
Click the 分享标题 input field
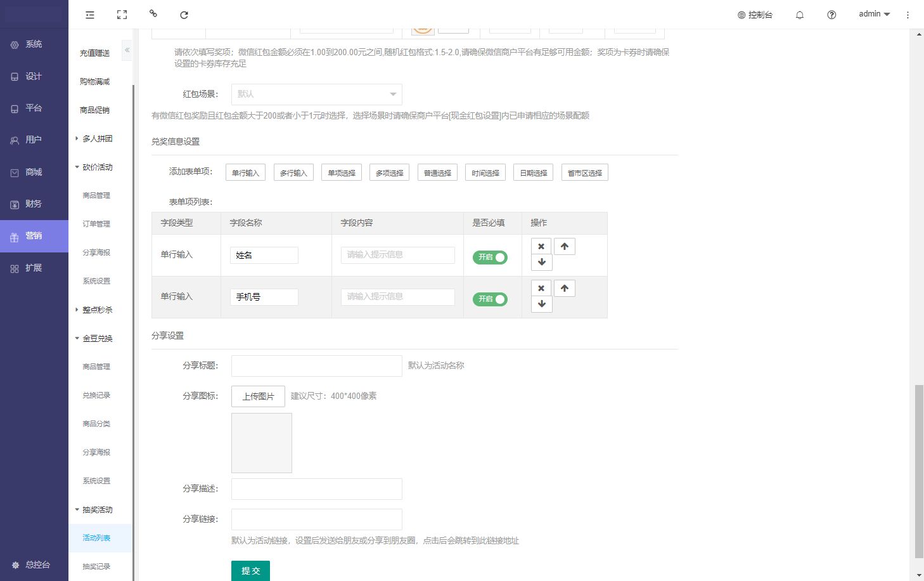click(316, 366)
